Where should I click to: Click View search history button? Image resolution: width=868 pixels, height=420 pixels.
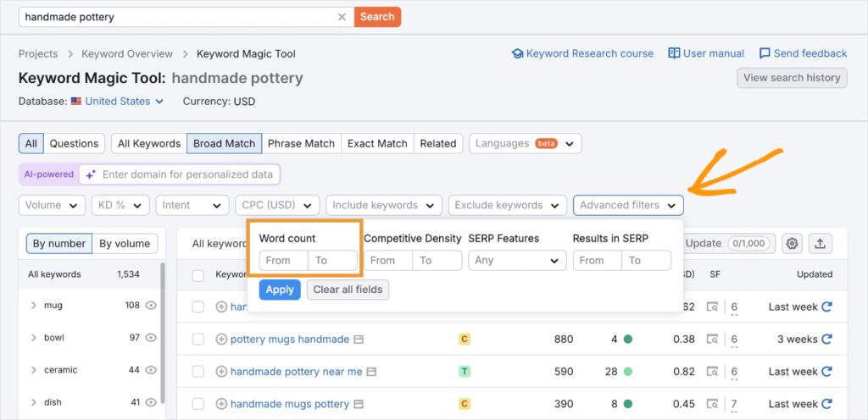pos(793,78)
